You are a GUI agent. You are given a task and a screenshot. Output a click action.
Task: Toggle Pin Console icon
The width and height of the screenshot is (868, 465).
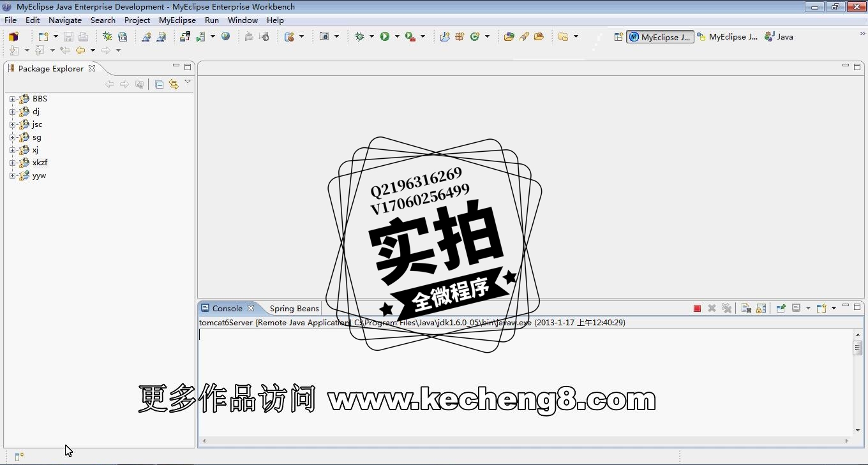tap(781, 308)
